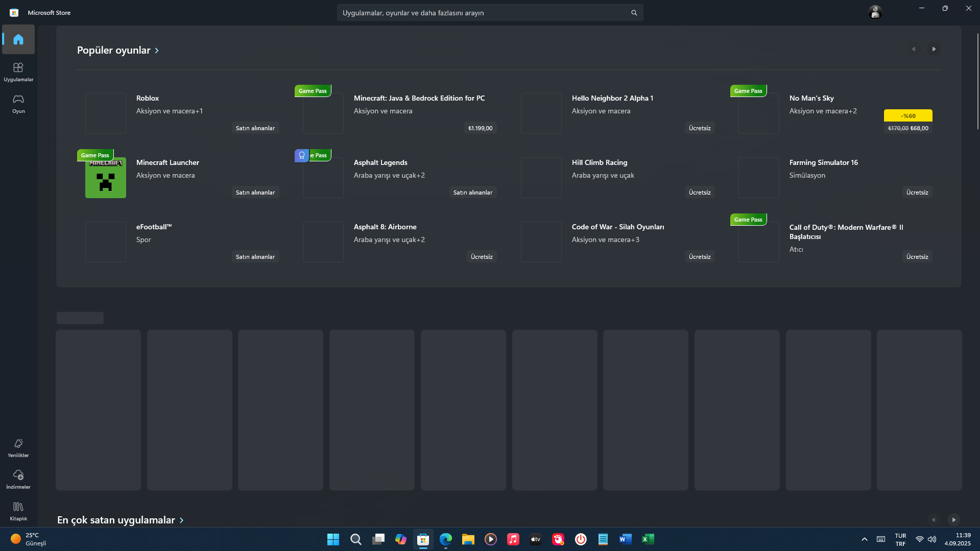Click Game Pass badge on No Man's Sky

pyautogui.click(x=748, y=91)
